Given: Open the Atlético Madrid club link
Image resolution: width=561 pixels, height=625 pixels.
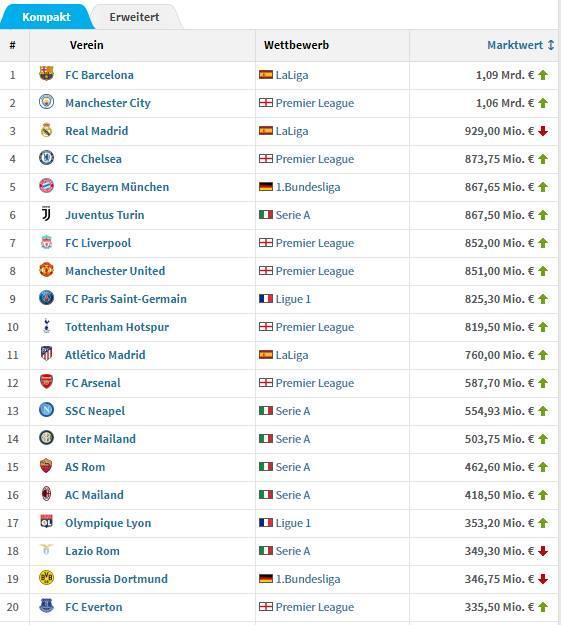Looking at the screenshot, I should click(105, 355).
